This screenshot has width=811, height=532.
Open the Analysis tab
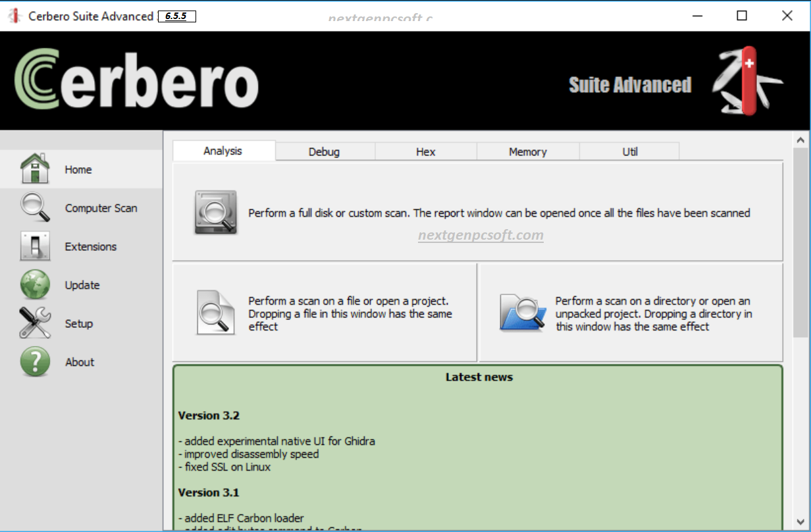(x=223, y=151)
